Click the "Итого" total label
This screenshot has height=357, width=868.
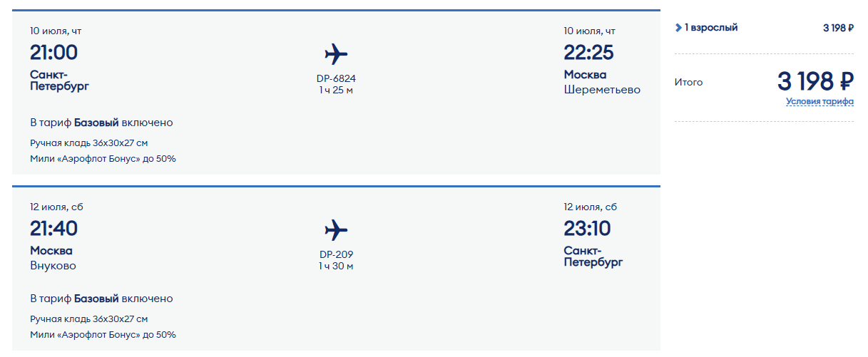coord(688,82)
